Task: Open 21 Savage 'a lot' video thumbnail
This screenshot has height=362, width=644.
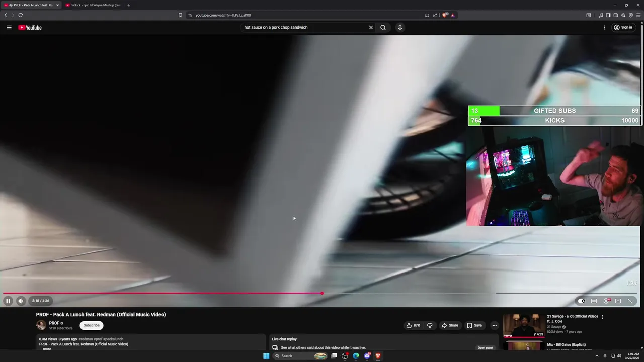Action: click(524, 326)
